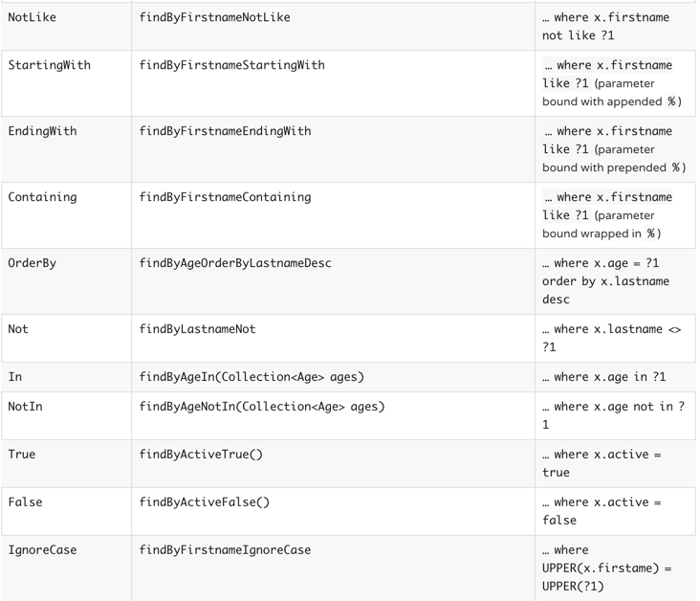The height and width of the screenshot is (601, 700).
Task: Click the 'not like ?1' JPQL snippet
Action: click(579, 35)
